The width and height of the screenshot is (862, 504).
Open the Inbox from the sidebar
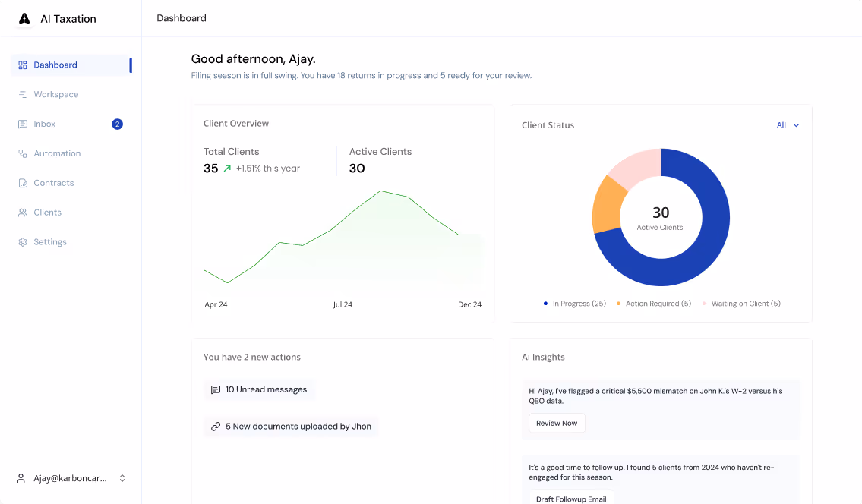point(44,124)
